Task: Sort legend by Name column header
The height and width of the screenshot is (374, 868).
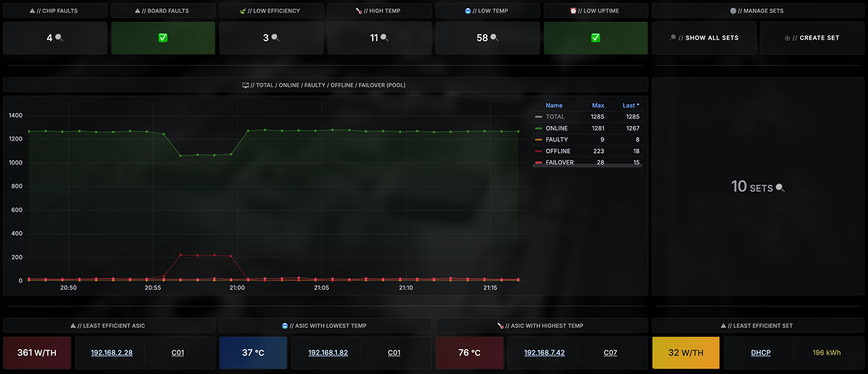Action: coord(554,105)
